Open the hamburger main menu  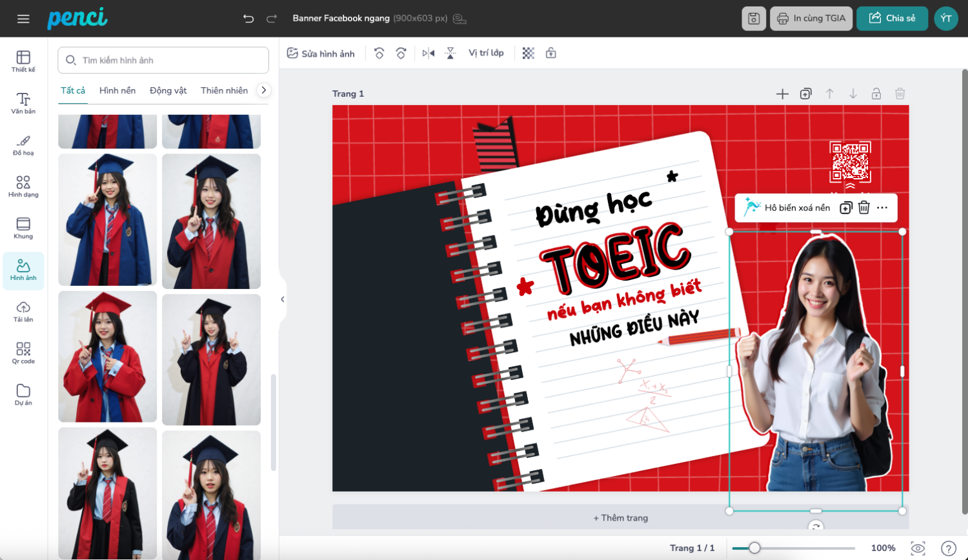pos(23,19)
